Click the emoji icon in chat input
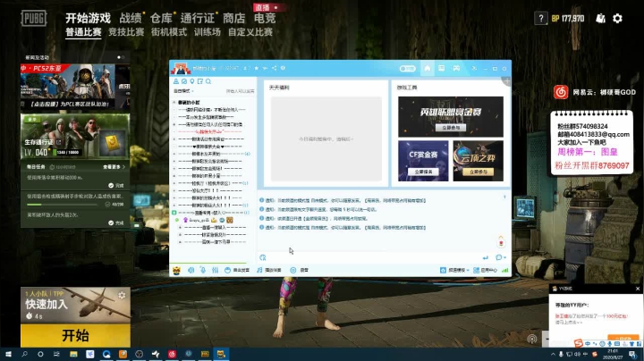 [263, 257]
